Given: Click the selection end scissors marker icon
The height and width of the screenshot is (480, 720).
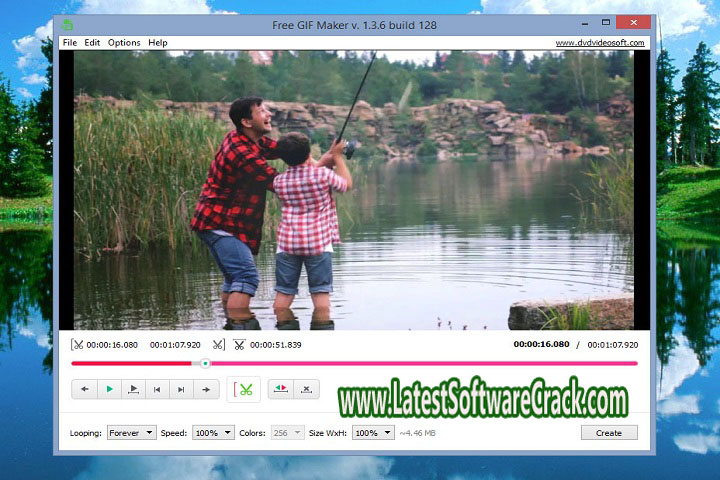Looking at the screenshot, I should [x=218, y=345].
